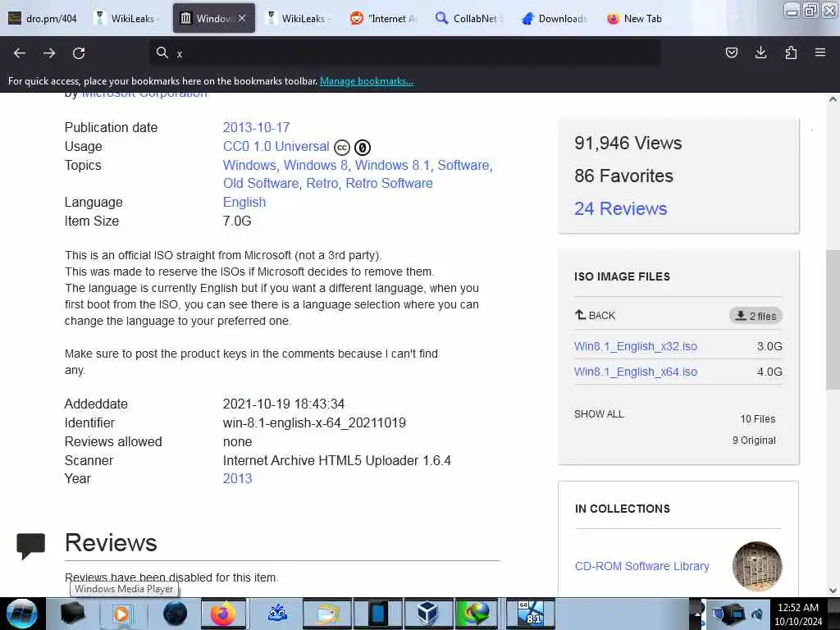
Task: Open the dark globe taskbar icon
Action: tap(175, 614)
